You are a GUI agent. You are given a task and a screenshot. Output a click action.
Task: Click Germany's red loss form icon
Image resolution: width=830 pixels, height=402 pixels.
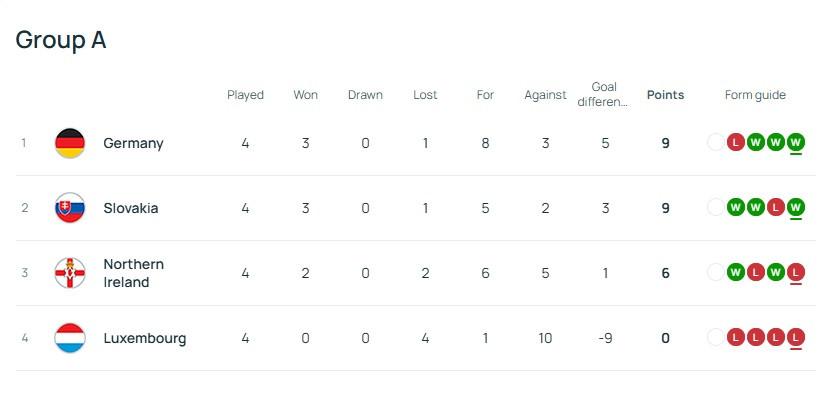click(736, 142)
